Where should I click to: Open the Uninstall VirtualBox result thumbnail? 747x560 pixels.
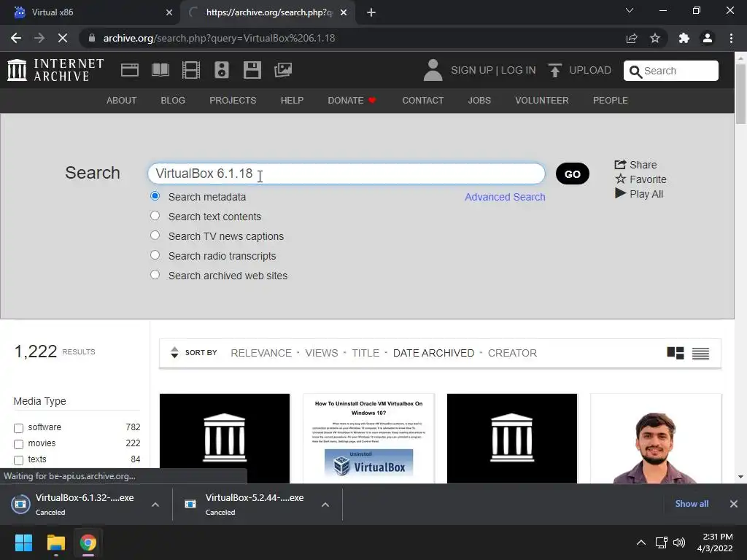pos(368,438)
